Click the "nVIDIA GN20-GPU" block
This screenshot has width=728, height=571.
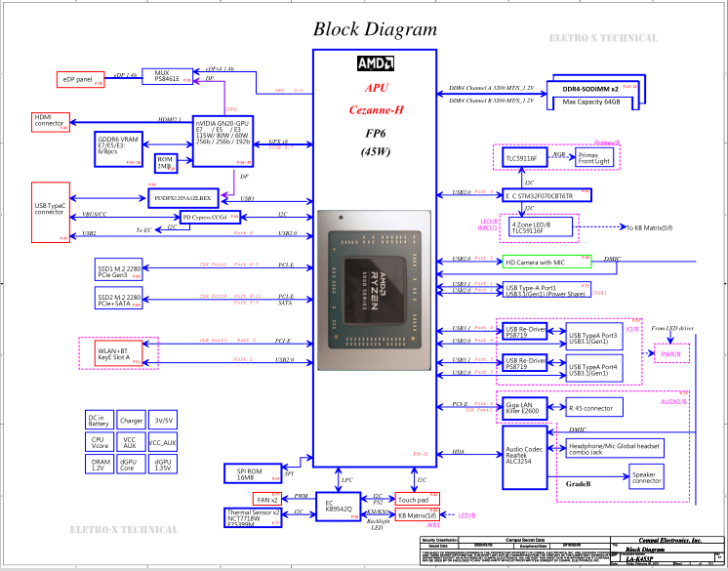(x=222, y=142)
